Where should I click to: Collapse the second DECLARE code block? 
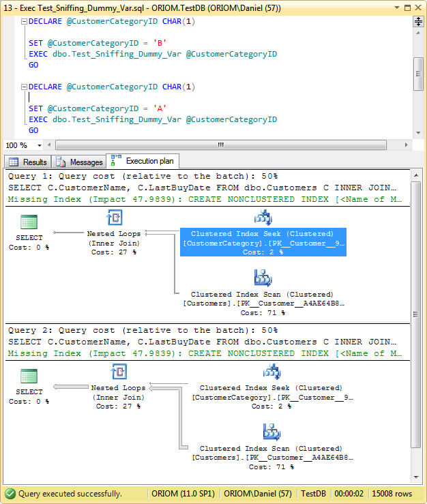tap(23, 87)
